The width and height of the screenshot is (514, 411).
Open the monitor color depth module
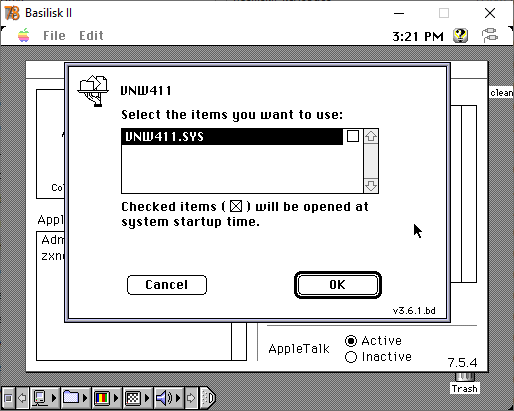pos(102,398)
